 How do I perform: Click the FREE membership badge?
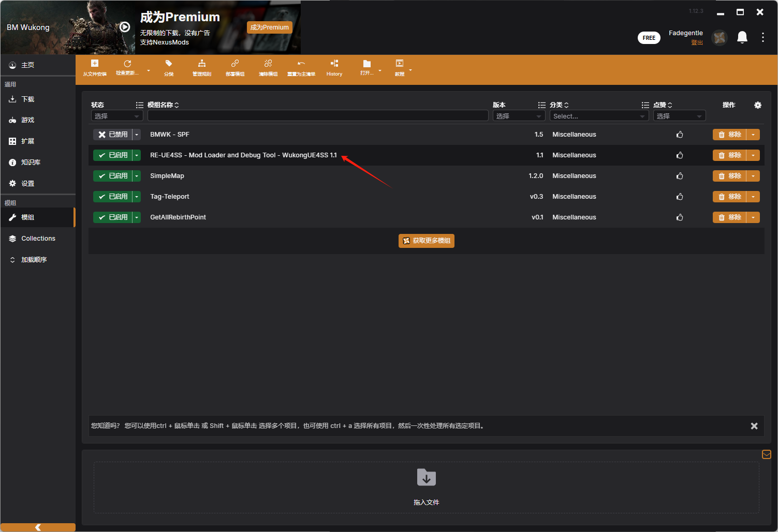click(649, 38)
